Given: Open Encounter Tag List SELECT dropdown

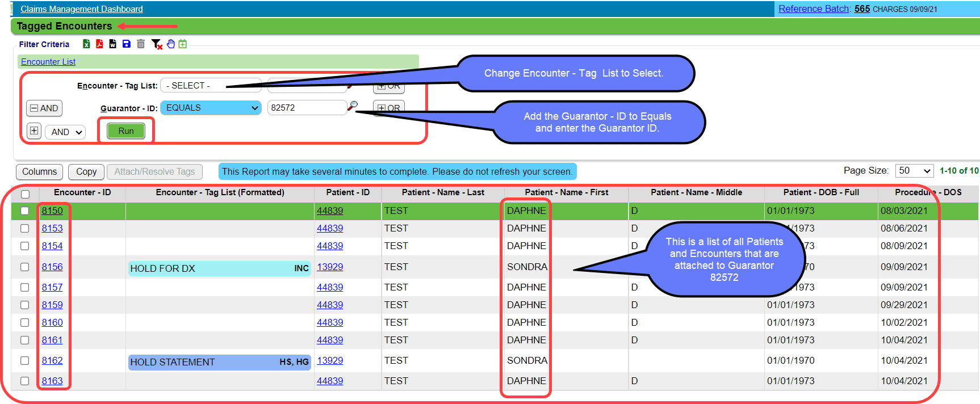Looking at the screenshot, I should 211,85.
